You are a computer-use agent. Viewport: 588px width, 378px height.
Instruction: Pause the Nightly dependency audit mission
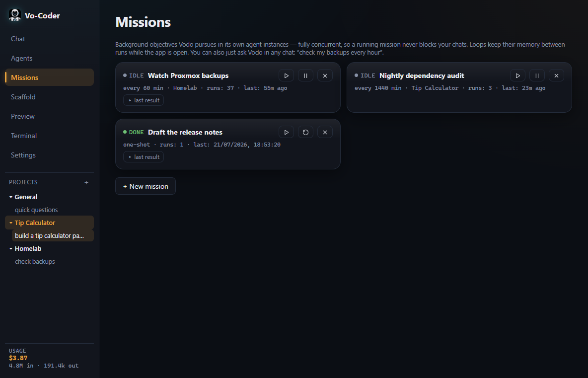click(x=537, y=76)
